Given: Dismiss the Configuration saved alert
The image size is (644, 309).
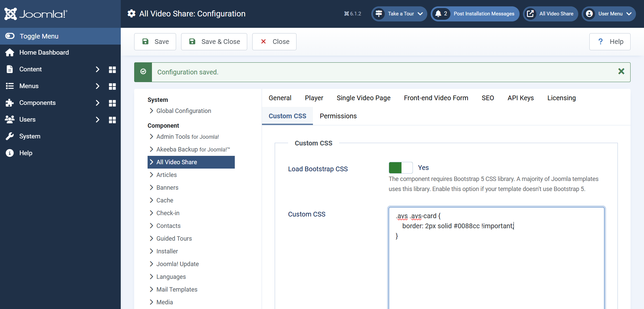Looking at the screenshot, I should tap(621, 71).
